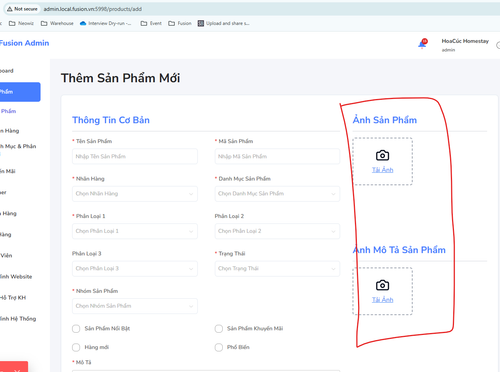The width and height of the screenshot is (500, 372).
Task: Open the Hệ Thống sidebar menu item
Action: (x=18, y=319)
